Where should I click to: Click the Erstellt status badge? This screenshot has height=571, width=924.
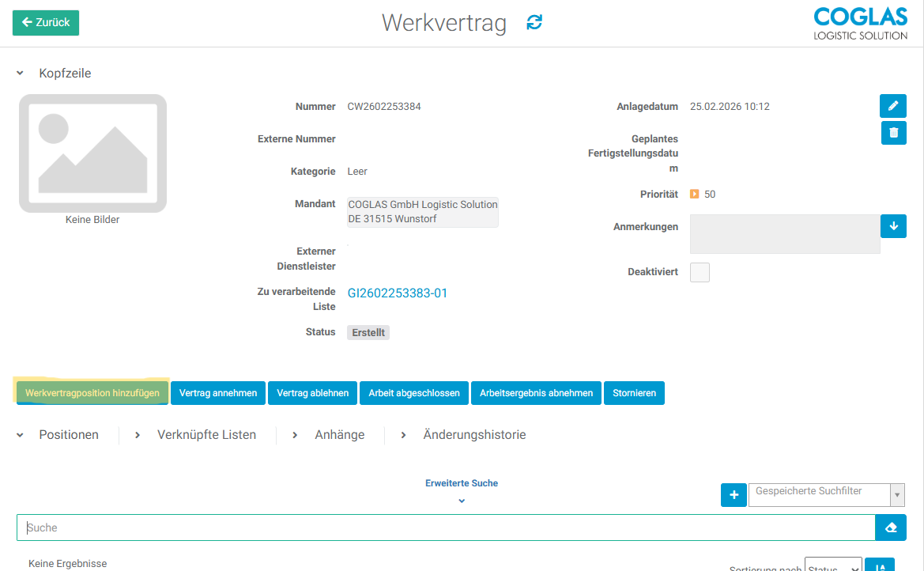(368, 333)
